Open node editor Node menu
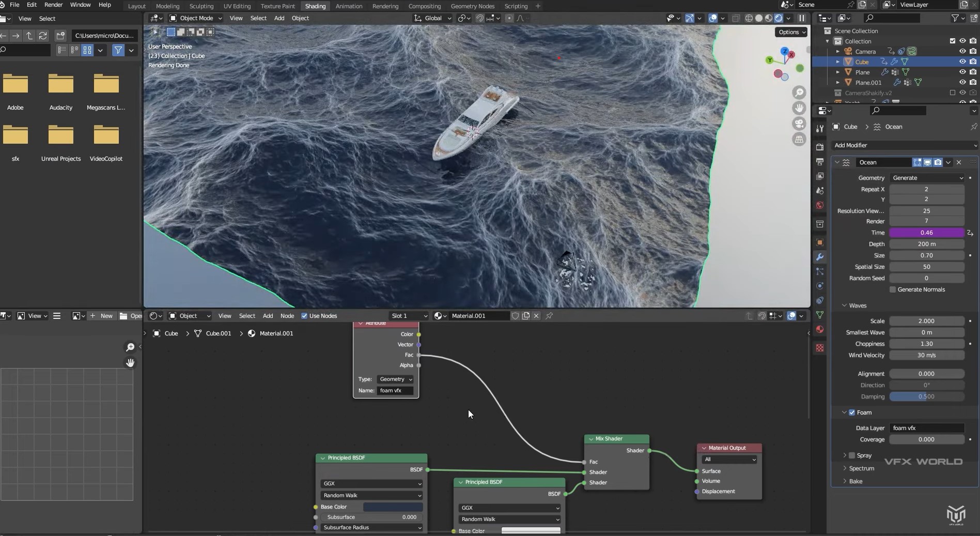980x536 pixels. (x=287, y=316)
